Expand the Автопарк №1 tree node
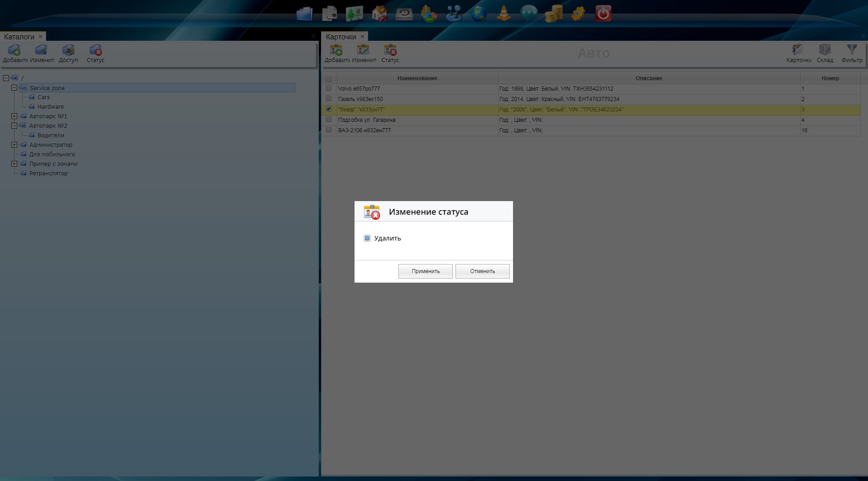Screen dimensions: 868x481 click(14, 116)
